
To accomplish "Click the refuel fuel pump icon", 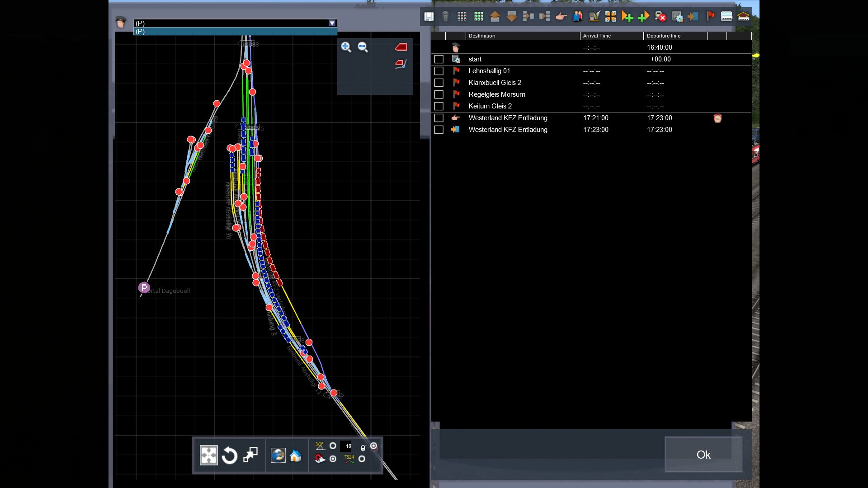I will click(x=594, y=17).
